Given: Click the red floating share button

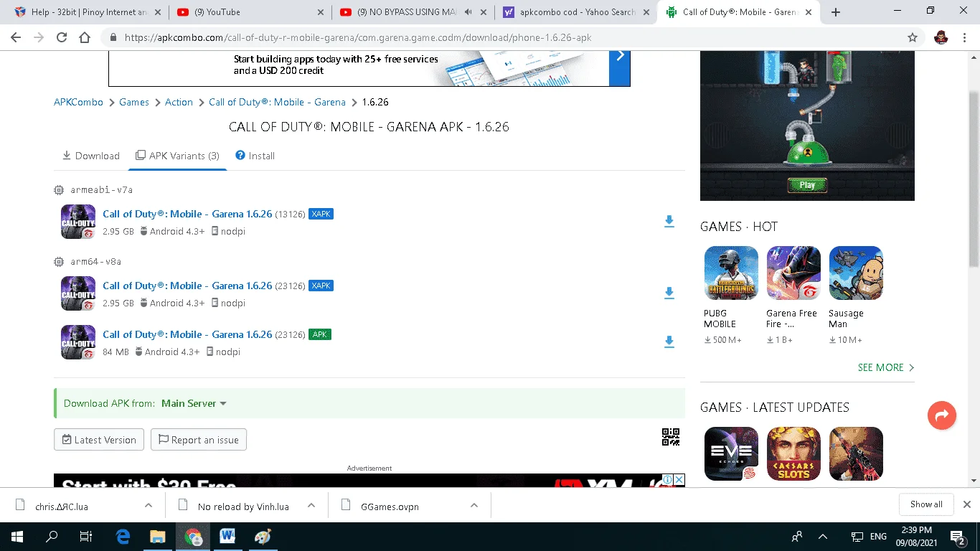Looking at the screenshot, I should [x=942, y=415].
